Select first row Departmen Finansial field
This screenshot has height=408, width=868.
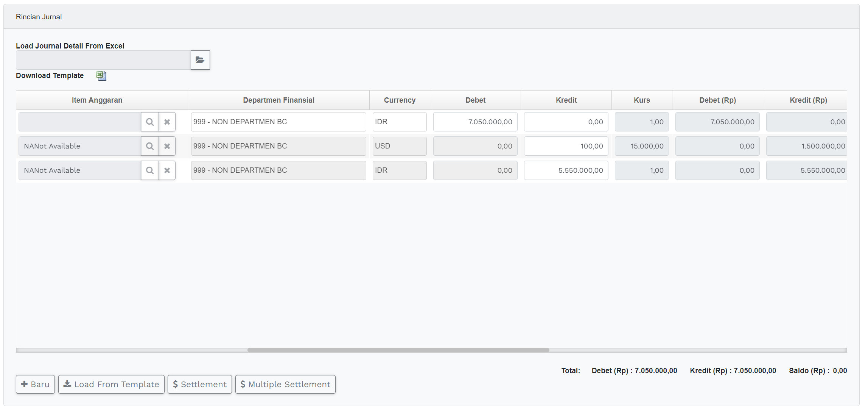click(278, 122)
